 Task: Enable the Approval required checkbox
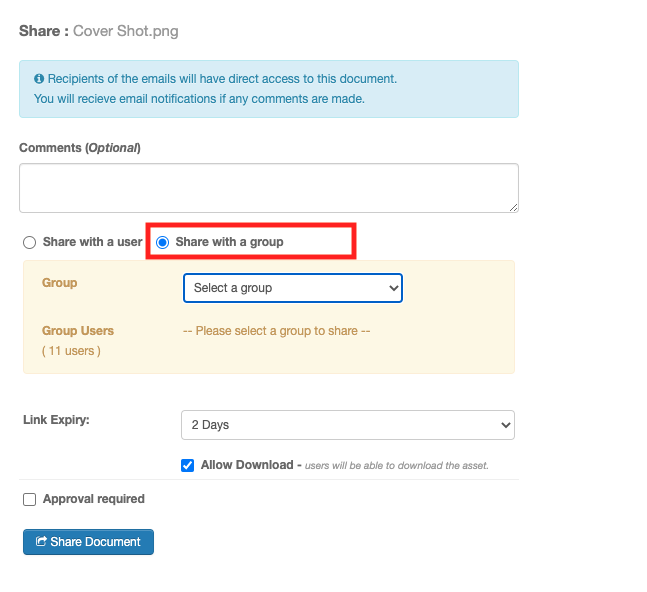coord(29,499)
